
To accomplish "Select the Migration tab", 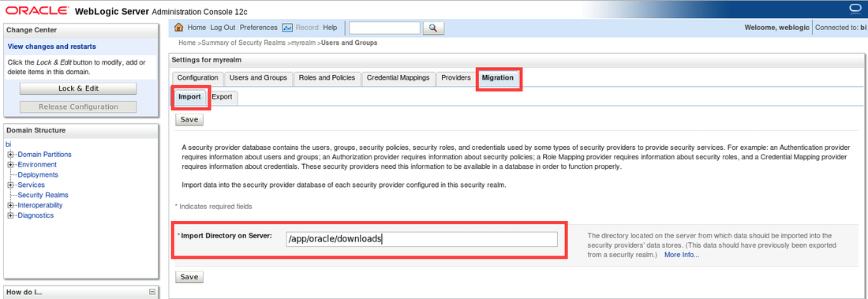I will [498, 78].
